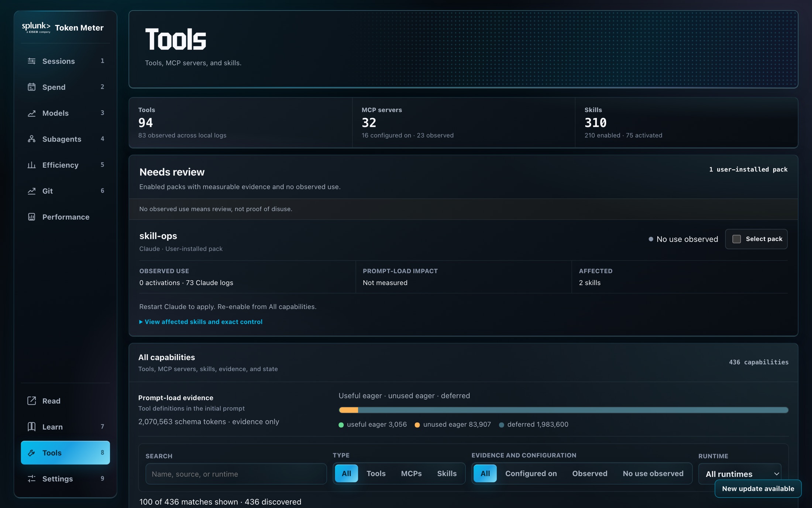Image resolution: width=812 pixels, height=508 pixels.
Task: Click the green useful eager legend dot
Action: click(x=341, y=425)
